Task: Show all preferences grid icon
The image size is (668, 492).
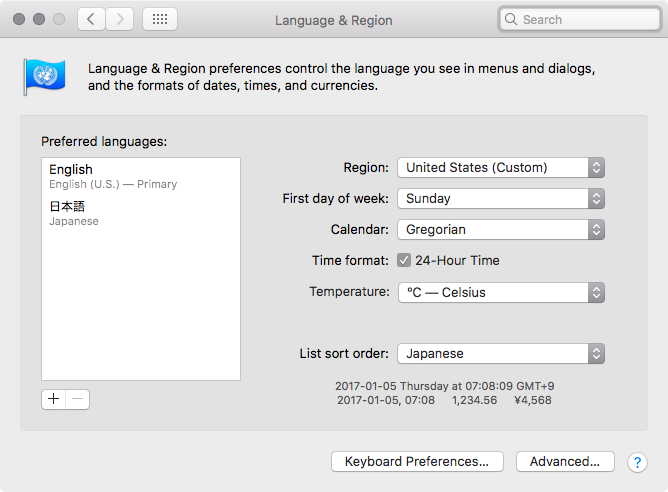Action: [160, 19]
